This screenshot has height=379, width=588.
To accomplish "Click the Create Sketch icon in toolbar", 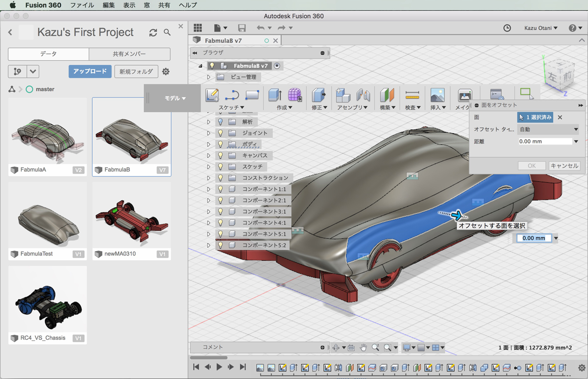I will (212, 95).
